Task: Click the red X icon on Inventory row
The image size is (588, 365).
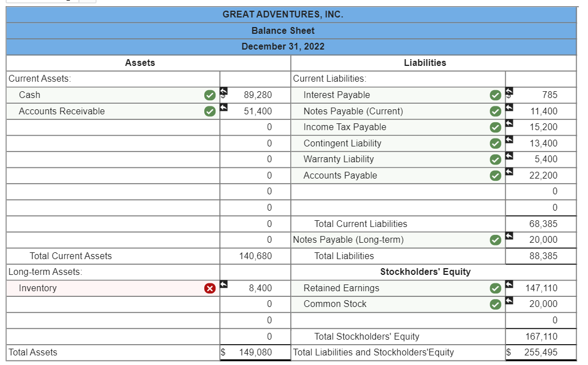Action: (x=209, y=288)
